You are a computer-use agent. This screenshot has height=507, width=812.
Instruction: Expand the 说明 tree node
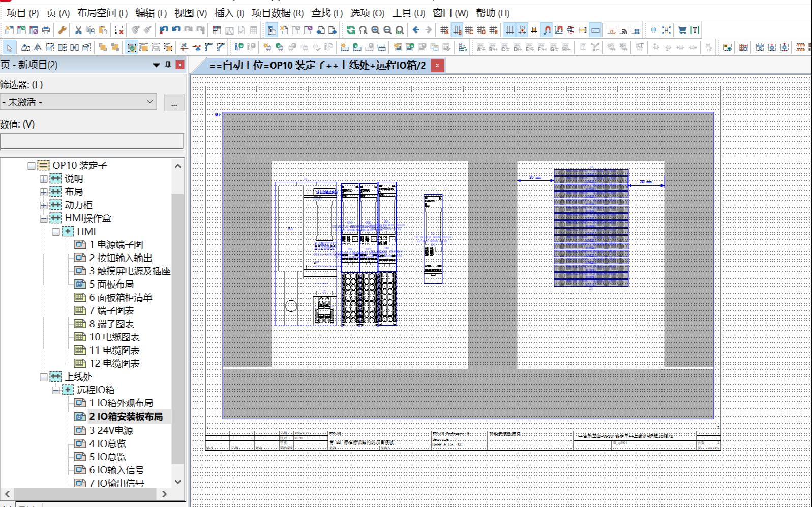[44, 179]
